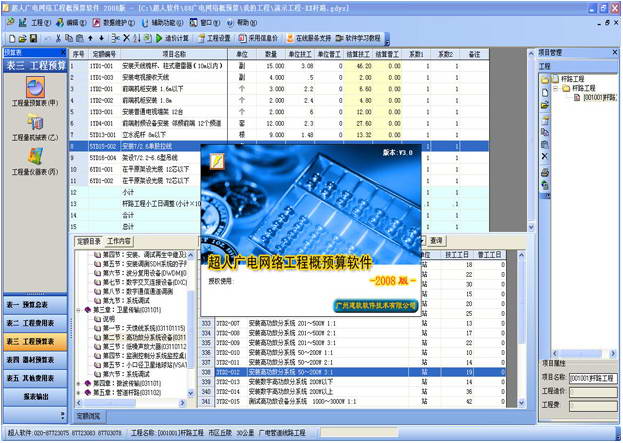Image resolution: width=623 pixels, height=443 pixels.
Task: Click new document icon in 项目管理 toolbar
Action: click(545, 93)
